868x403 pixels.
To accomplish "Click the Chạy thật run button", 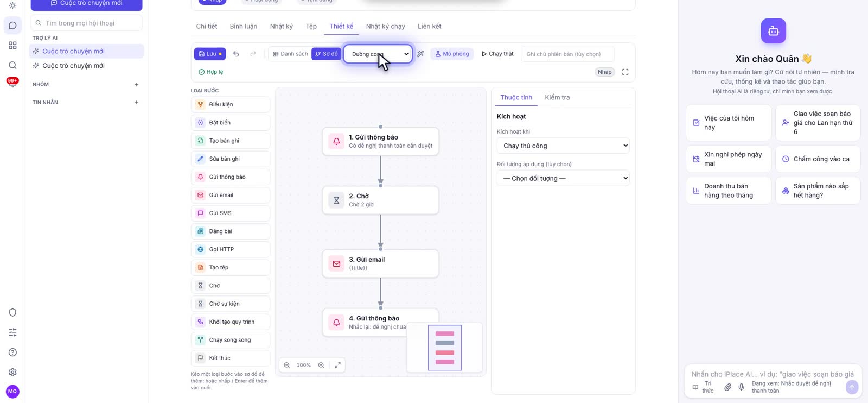I will [x=497, y=54].
